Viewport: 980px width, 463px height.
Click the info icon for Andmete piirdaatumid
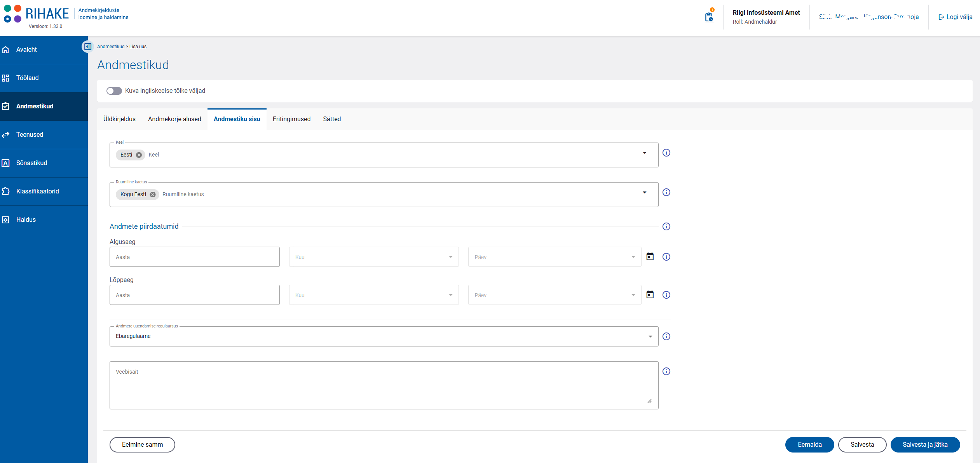point(666,226)
